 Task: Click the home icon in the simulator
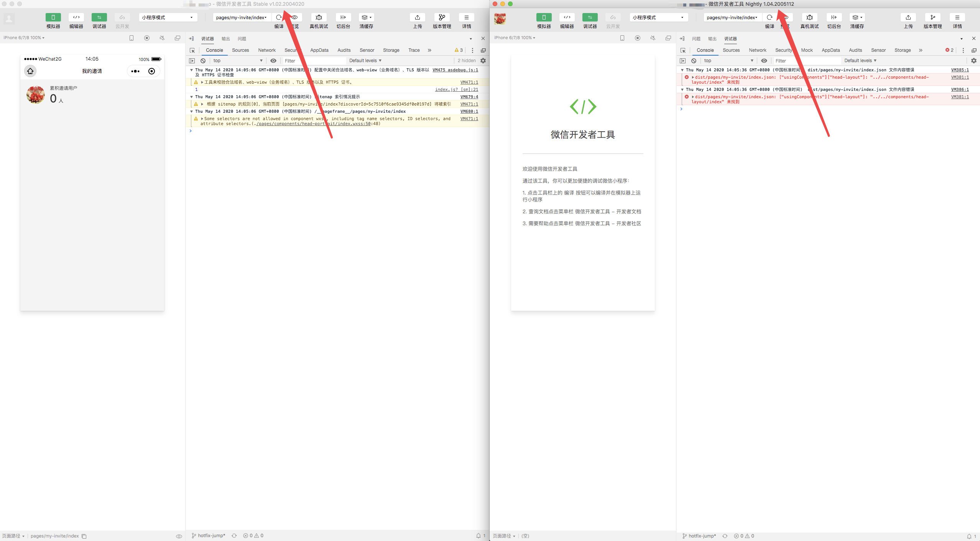click(x=30, y=71)
